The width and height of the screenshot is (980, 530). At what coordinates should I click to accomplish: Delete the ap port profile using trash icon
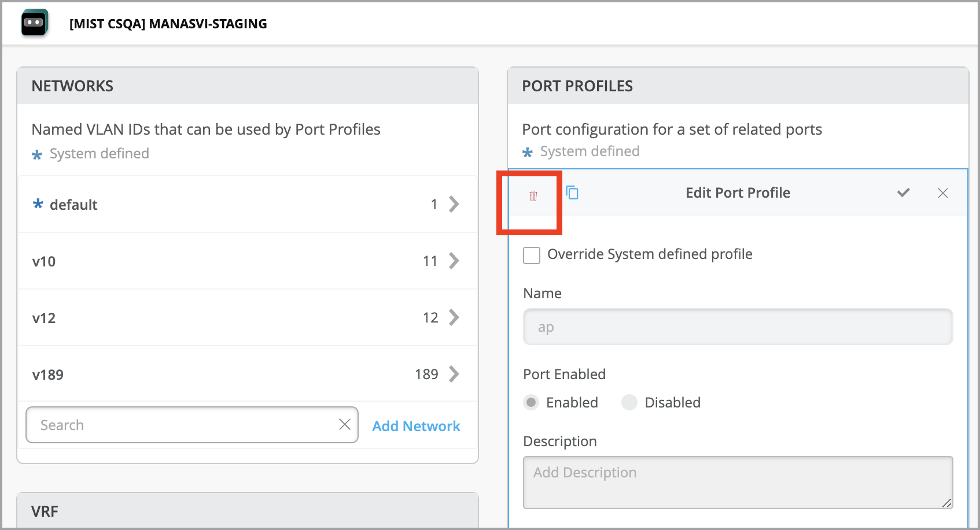click(533, 195)
